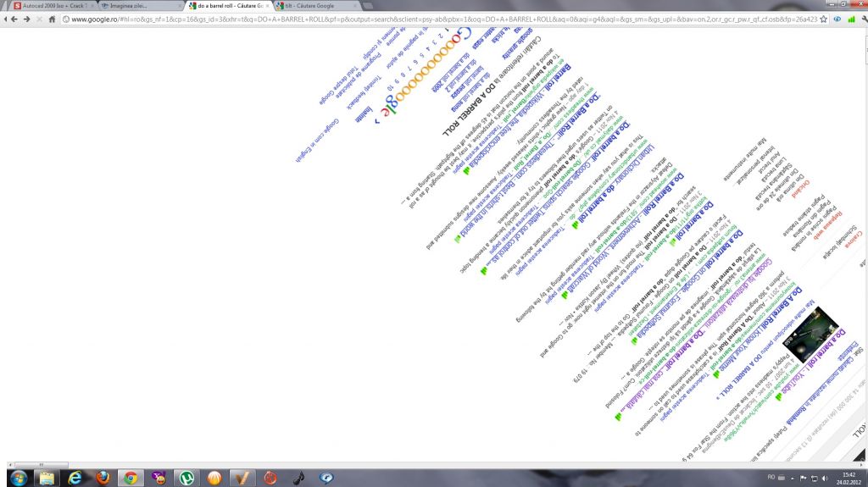Show hidden tray icons arrow
The height and width of the screenshot is (487, 868).
pyautogui.click(x=793, y=479)
